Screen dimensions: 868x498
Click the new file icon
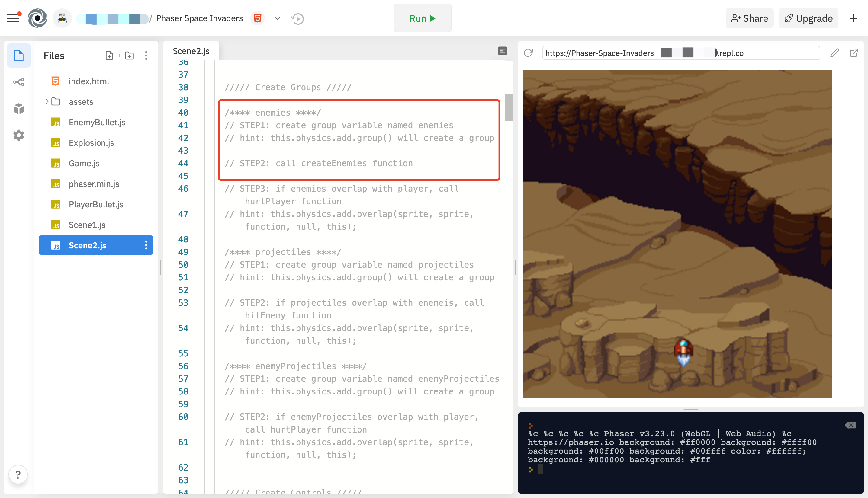pos(109,56)
